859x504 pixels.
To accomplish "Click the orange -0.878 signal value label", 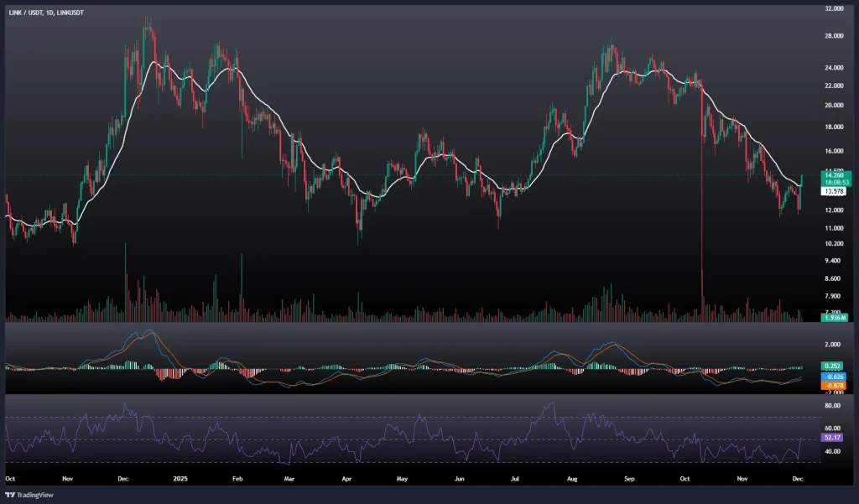I will pos(811,386).
